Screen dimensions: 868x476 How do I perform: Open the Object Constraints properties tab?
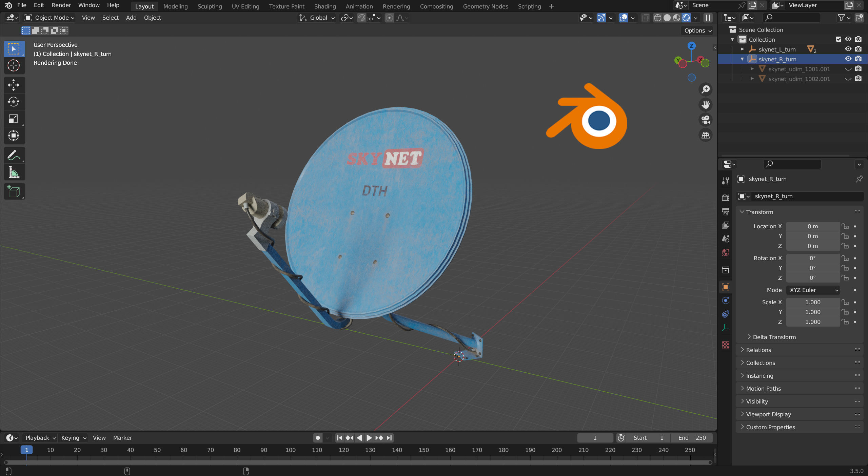tap(726, 314)
